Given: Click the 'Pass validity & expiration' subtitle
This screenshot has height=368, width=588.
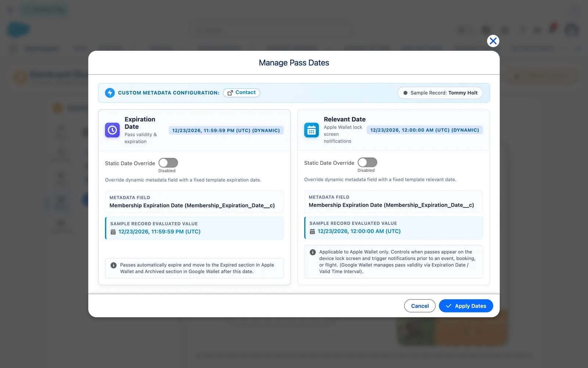Looking at the screenshot, I should (x=141, y=138).
